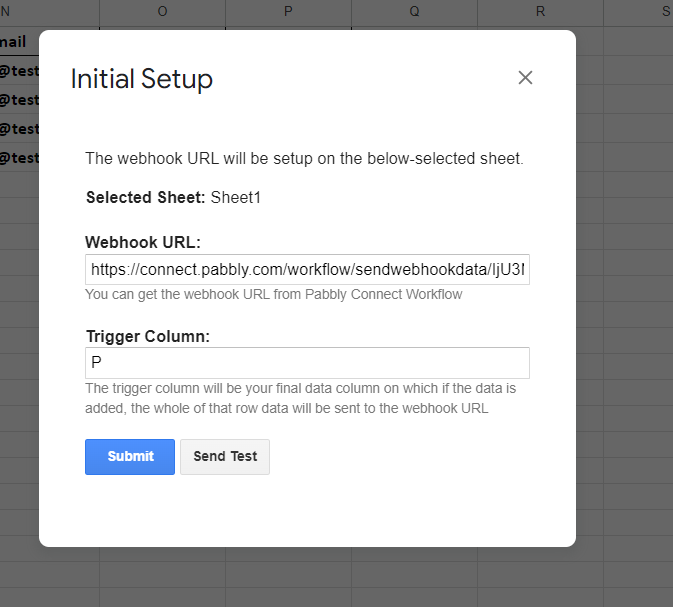Screen dimensions: 673x607
Task: Select column R header in spreadsheet
Action: click(540, 12)
